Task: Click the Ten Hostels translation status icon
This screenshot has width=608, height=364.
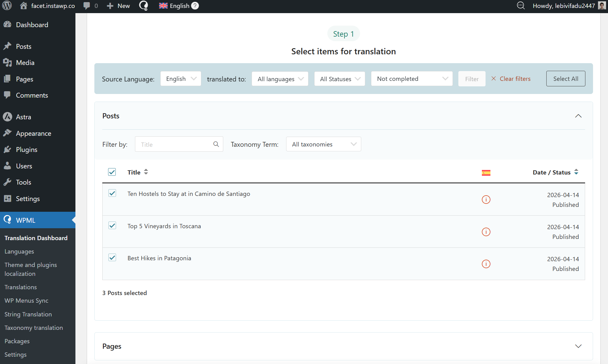Action: click(x=486, y=200)
